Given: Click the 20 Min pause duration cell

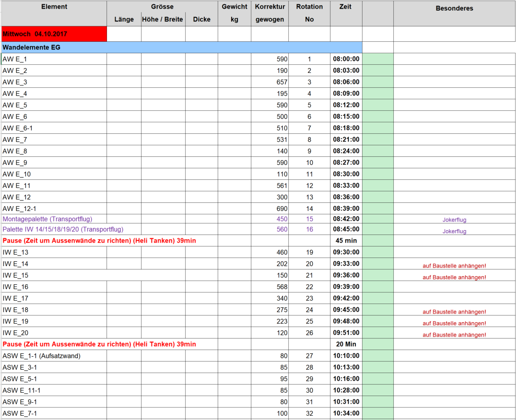Looking at the screenshot, I should tap(345, 344).
